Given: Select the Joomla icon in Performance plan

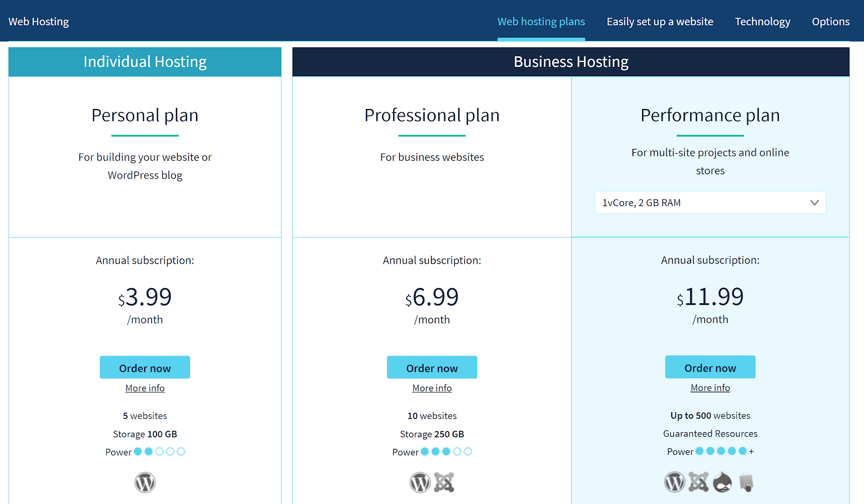Looking at the screenshot, I should pos(698,482).
